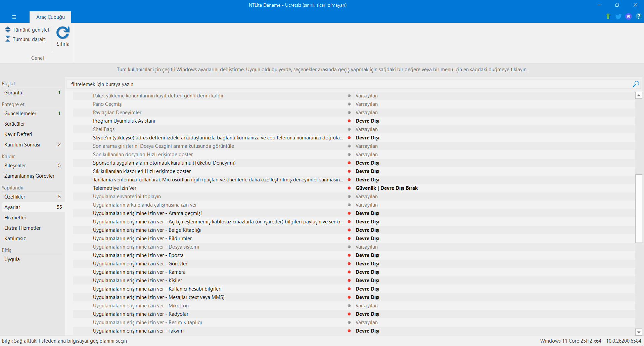Click the Tümünü genişlet button
Image resolution: width=644 pixels, height=346 pixels.
[27, 30]
